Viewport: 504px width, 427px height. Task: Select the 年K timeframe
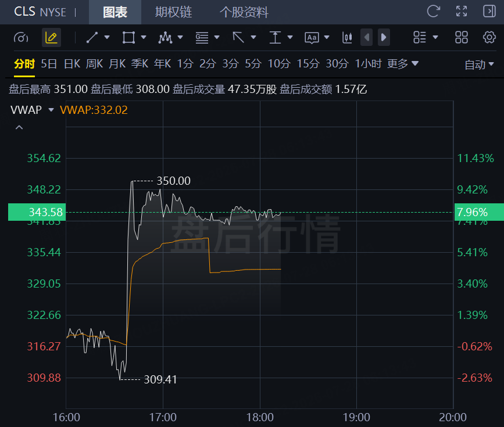[163, 64]
